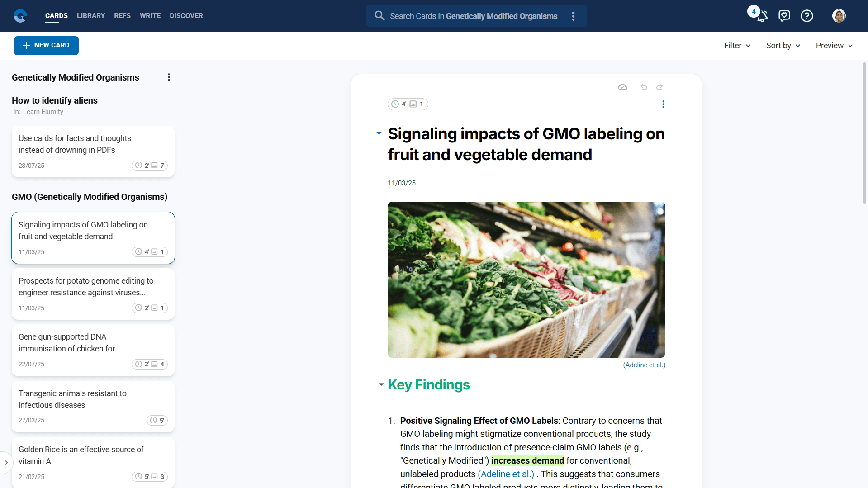Click the user profile avatar
This screenshot has height=488, width=868.
click(x=839, y=16)
